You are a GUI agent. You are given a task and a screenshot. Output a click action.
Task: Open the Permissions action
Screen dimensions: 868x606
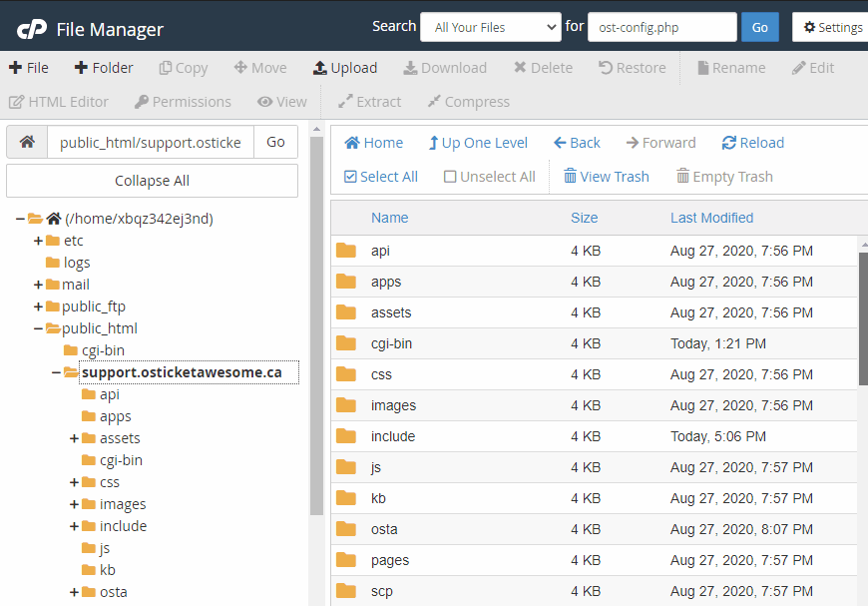[x=183, y=102]
